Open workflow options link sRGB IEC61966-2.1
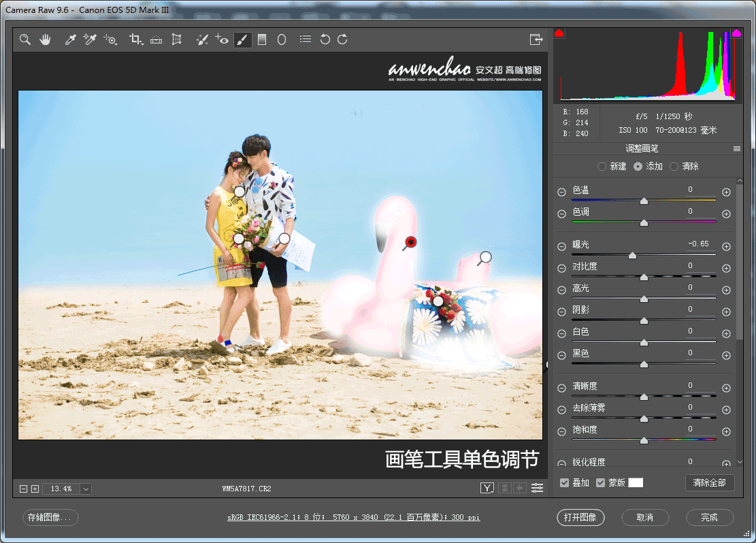 click(353, 517)
